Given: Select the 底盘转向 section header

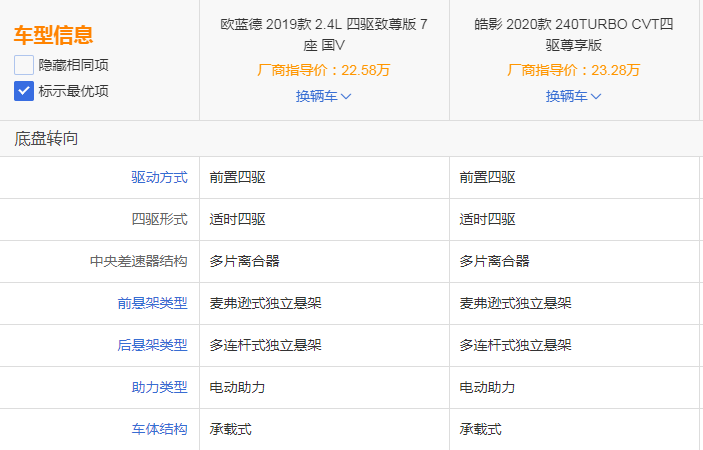Looking at the screenshot, I should coord(46,139).
